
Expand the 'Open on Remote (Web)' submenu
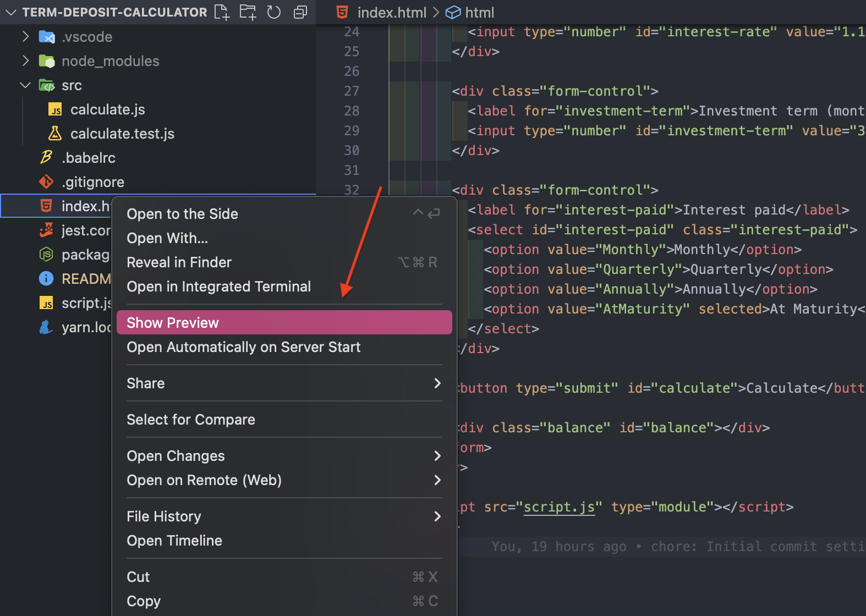click(437, 480)
